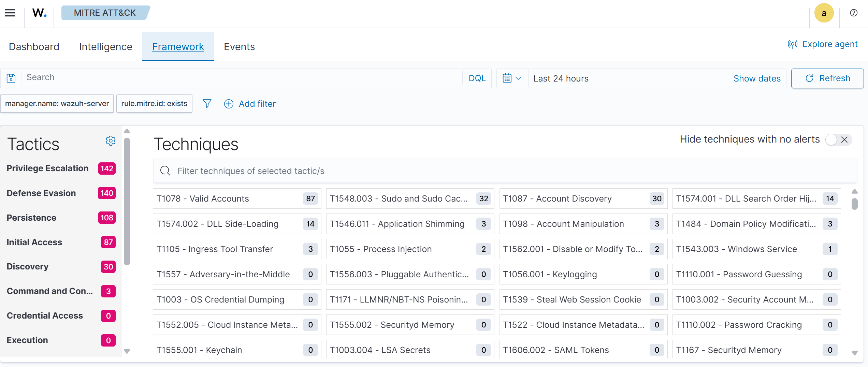Viewport: 868px width, 367px height.
Task: Click the Explore agent link
Action: 830,44
